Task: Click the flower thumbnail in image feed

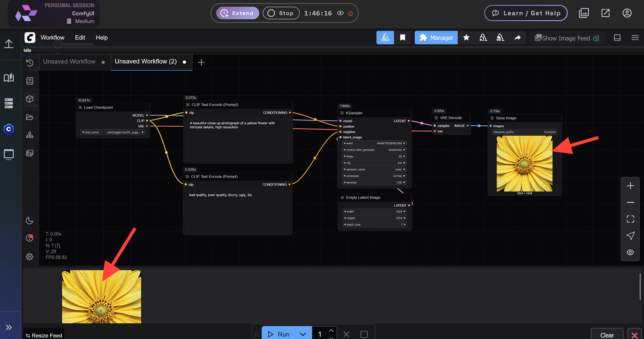Action: 101,296
